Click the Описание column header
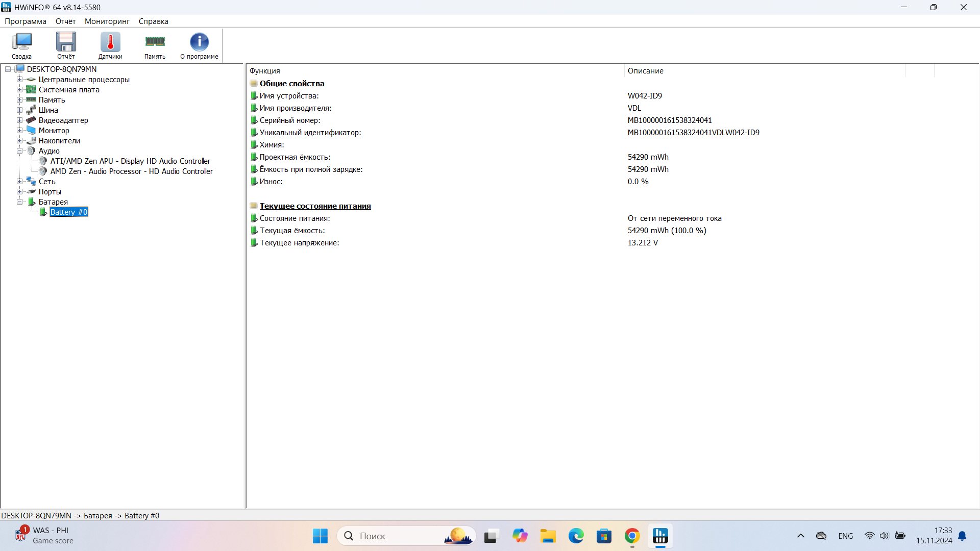980x551 pixels. click(x=645, y=71)
